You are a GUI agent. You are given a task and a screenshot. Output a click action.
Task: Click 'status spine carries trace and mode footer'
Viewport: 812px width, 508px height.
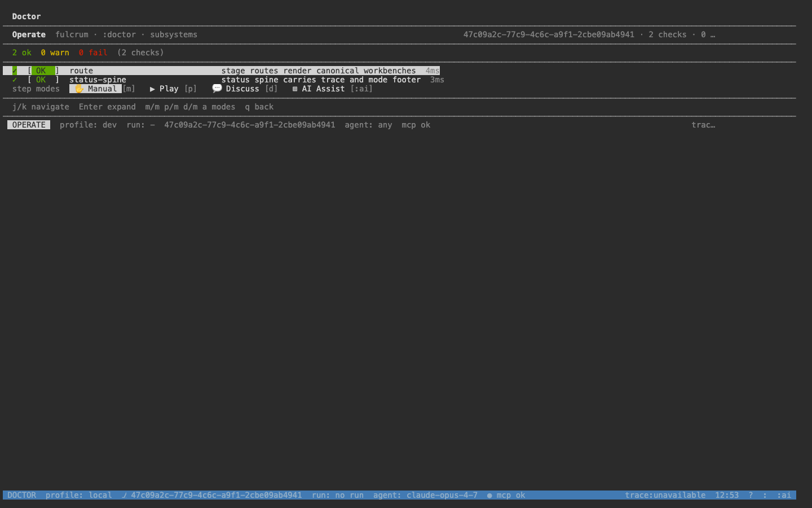click(321, 80)
